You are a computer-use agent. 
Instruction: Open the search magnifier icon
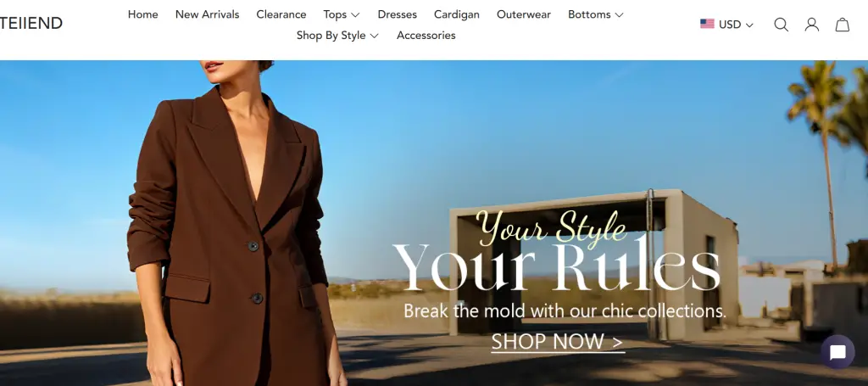(781, 25)
